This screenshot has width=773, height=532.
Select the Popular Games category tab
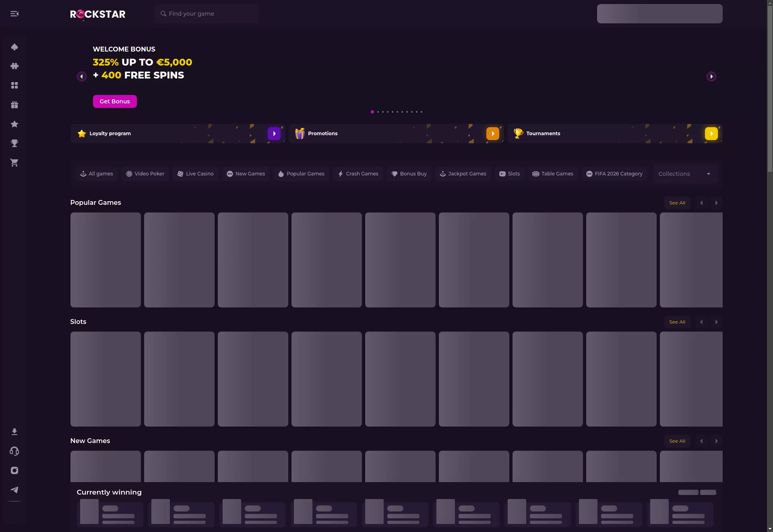pyautogui.click(x=301, y=174)
